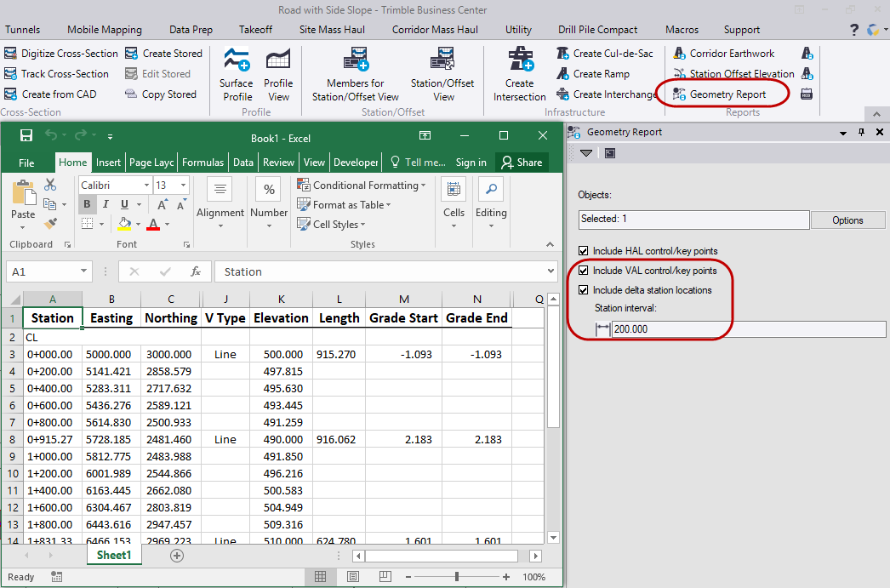The width and height of the screenshot is (890, 588).
Task: Open the Formulas tab in Excel
Action: 203,163
